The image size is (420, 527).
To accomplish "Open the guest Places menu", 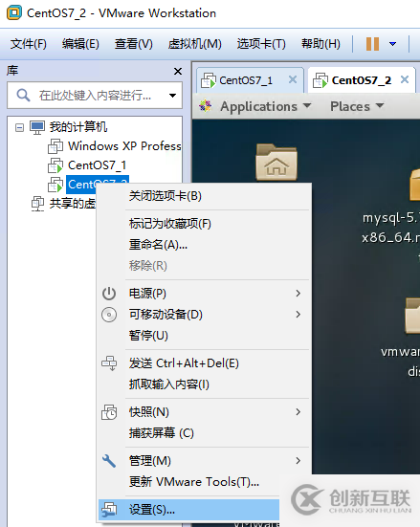I will coord(357,106).
